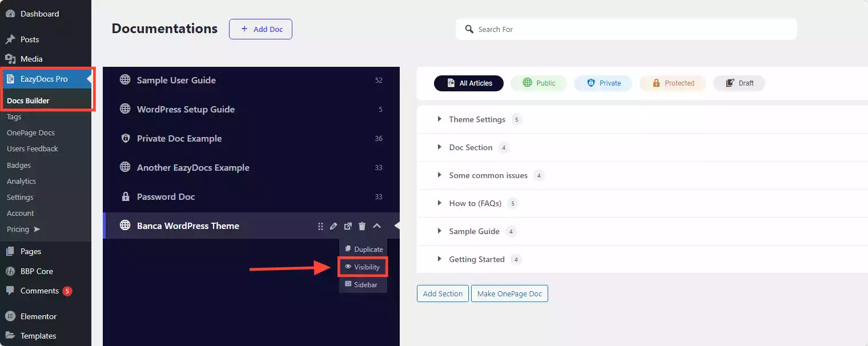Click the drag handle icon on Banca doc
This screenshot has height=346, width=868.
point(320,226)
